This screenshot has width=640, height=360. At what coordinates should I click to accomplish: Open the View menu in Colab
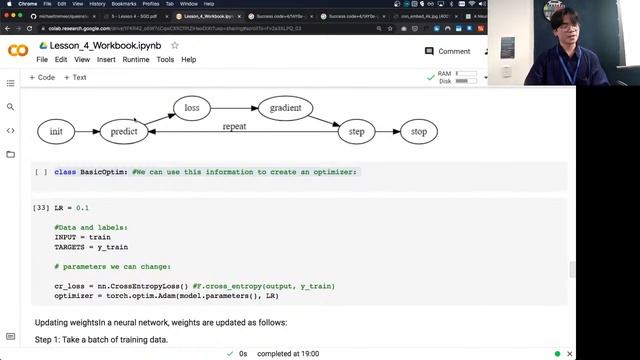coord(82,60)
